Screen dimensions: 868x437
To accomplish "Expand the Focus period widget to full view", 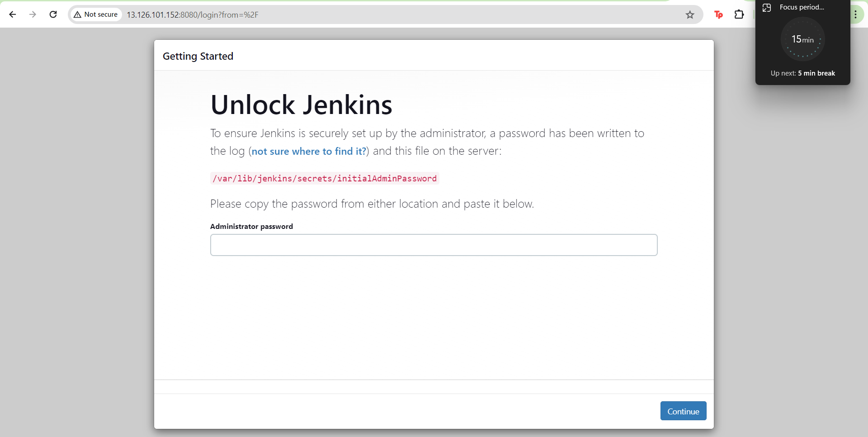I will pyautogui.click(x=767, y=7).
